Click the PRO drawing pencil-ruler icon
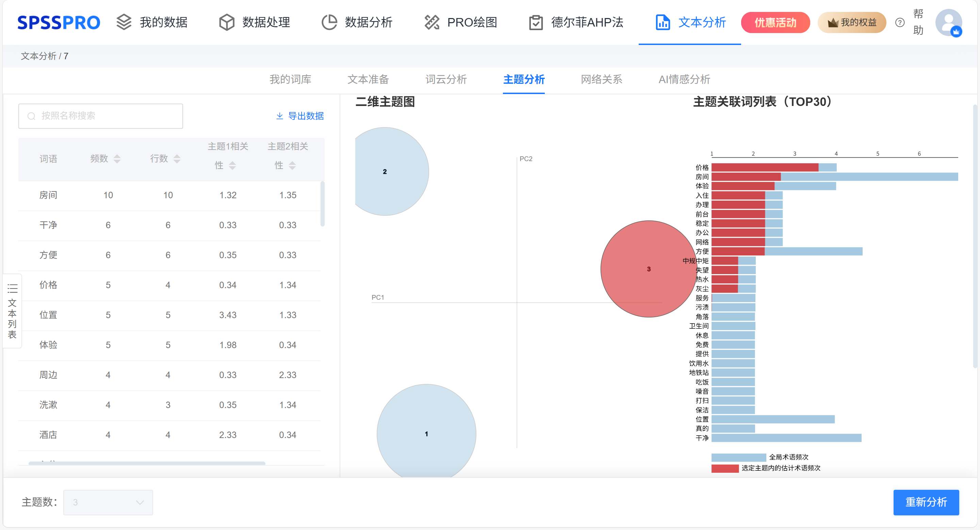Screen dimensions: 980x530 tap(432, 22)
